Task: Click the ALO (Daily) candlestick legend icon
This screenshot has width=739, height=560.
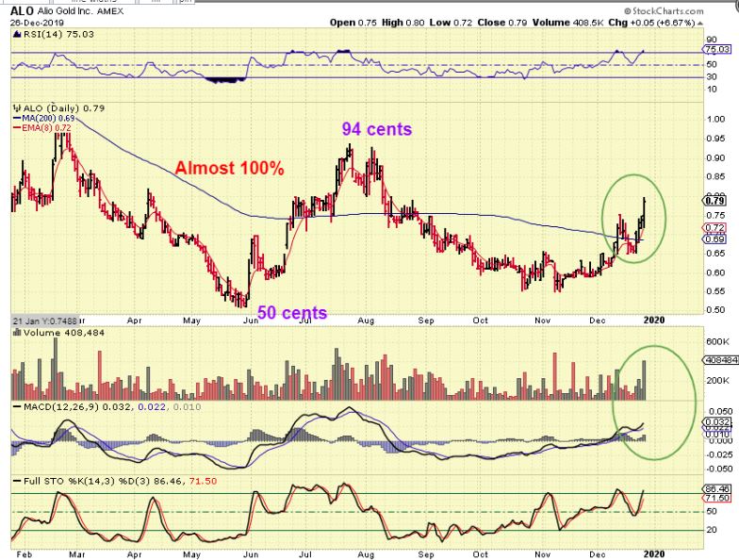Action: pyautogui.click(x=17, y=107)
